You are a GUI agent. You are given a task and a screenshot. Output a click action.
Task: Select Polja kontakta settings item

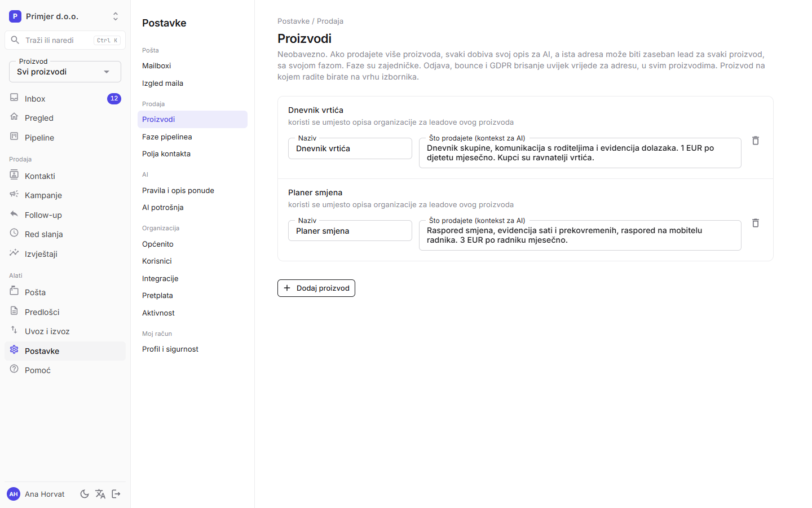[192, 154]
